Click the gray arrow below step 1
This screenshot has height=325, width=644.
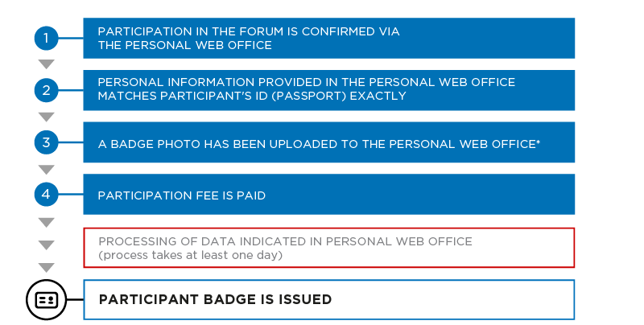(x=46, y=64)
